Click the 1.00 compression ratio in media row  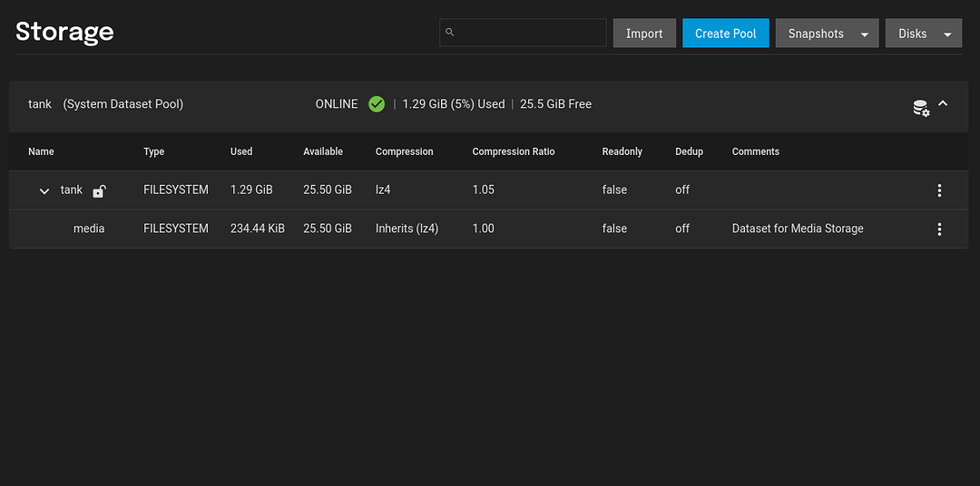click(483, 228)
